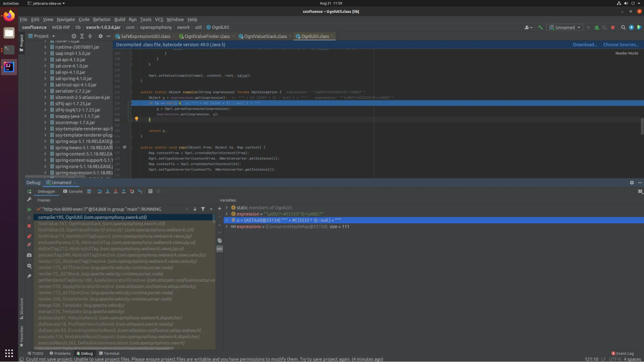
Task: Click the Download sources link
Action: [585, 45]
